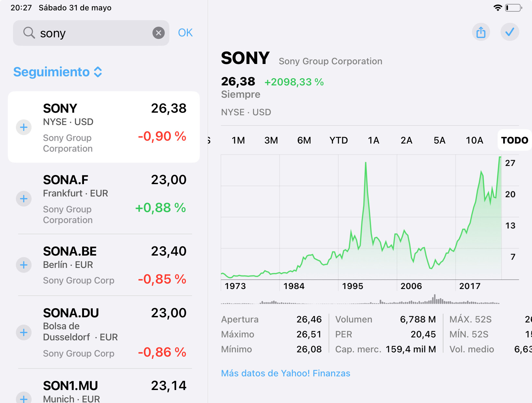Click the magnifying glass search icon
This screenshot has height=403, width=532.
point(29,33)
